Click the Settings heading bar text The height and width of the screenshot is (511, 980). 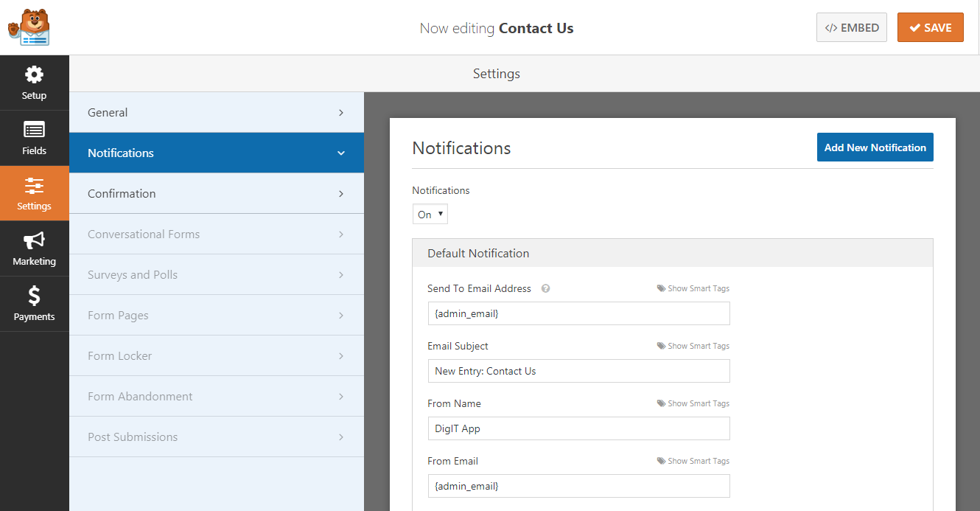(x=497, y=74)
